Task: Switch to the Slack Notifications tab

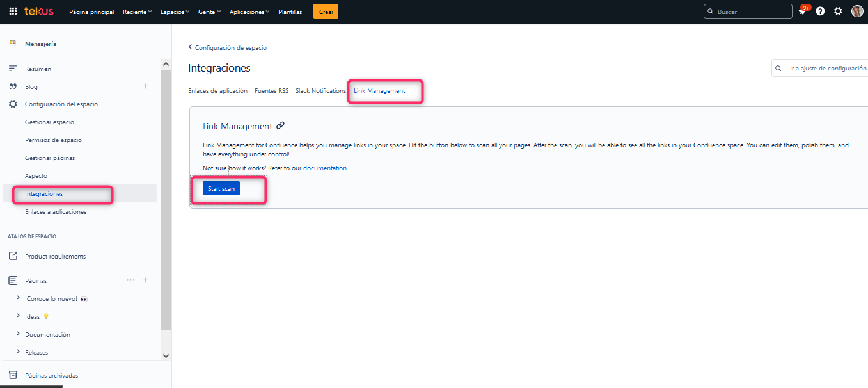Action: tap(320, 91)
